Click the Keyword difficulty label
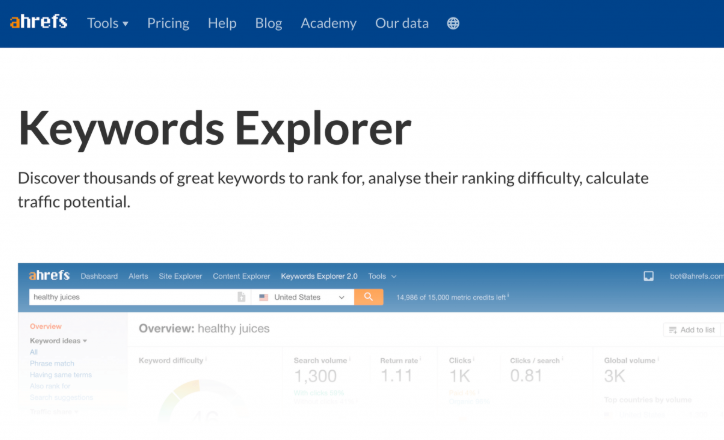 coord(171,361)
